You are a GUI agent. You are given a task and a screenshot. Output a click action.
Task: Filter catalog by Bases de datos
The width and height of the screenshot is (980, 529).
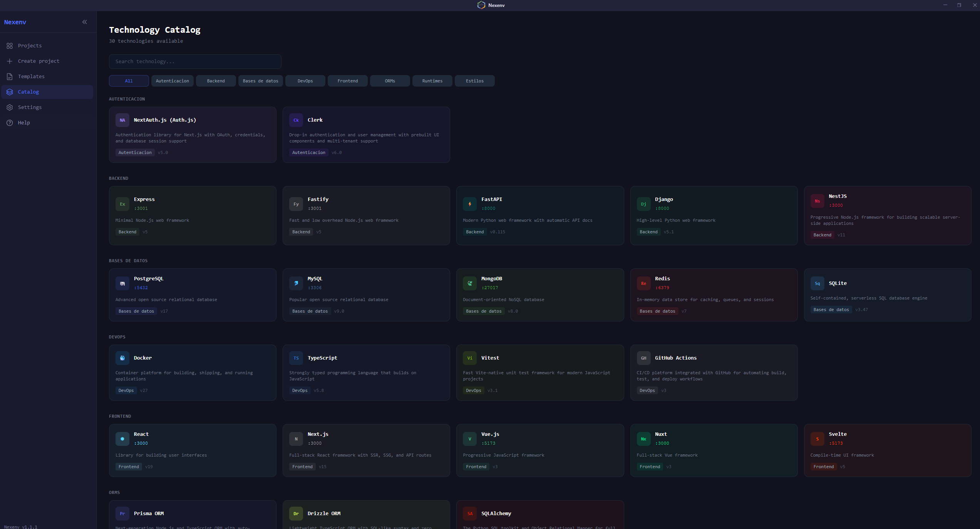click(261, 81)
